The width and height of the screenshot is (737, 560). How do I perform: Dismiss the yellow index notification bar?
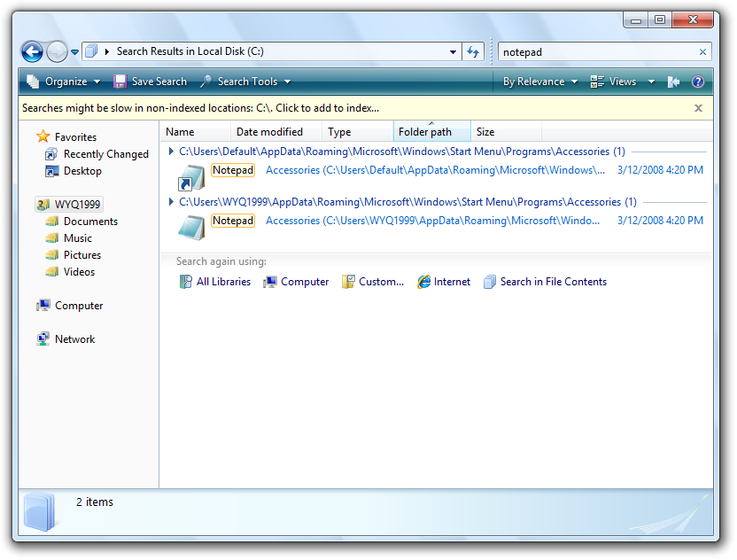coord(698,108)
